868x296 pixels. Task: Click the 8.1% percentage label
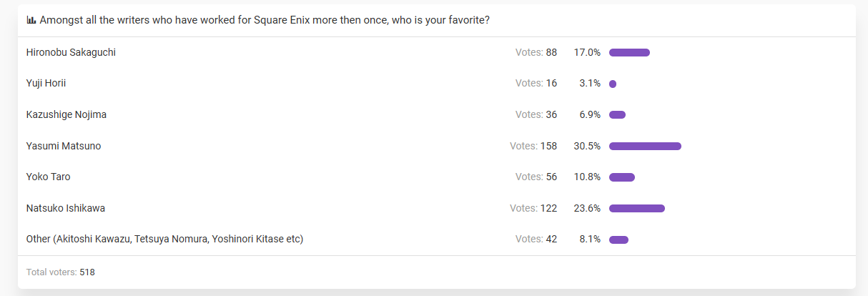(x=590, y=239)
